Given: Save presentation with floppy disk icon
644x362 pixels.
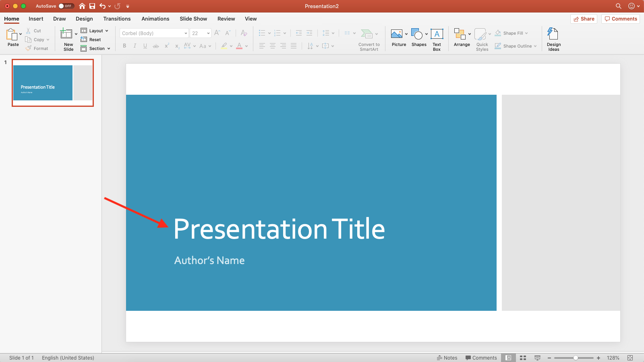Looking at the screenshot, I should [92, 6].
